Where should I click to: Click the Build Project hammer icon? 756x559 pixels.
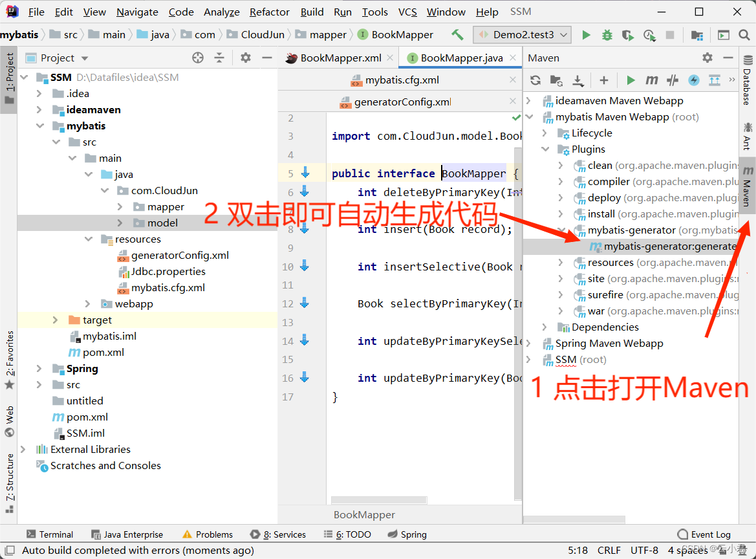[457, 35]
